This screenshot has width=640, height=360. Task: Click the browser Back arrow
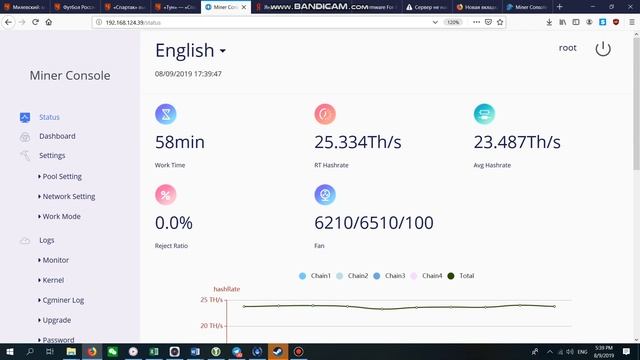click(x=9, y=22)
